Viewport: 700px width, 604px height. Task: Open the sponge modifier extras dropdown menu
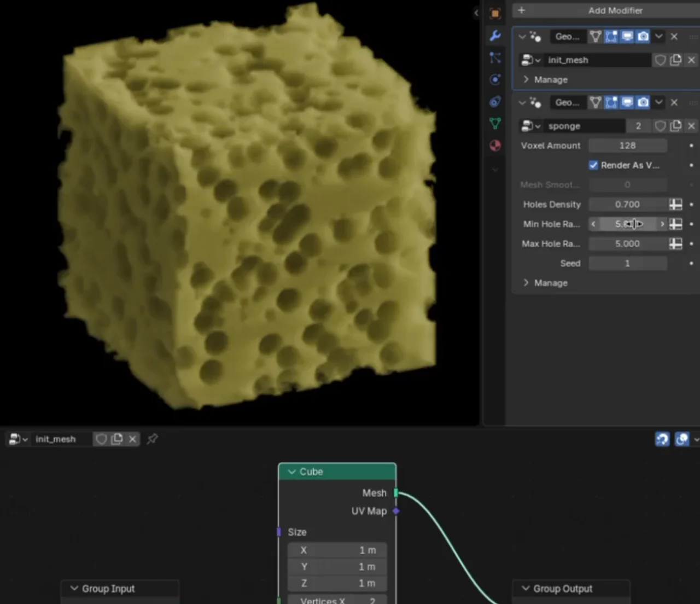tap(659, 102)
